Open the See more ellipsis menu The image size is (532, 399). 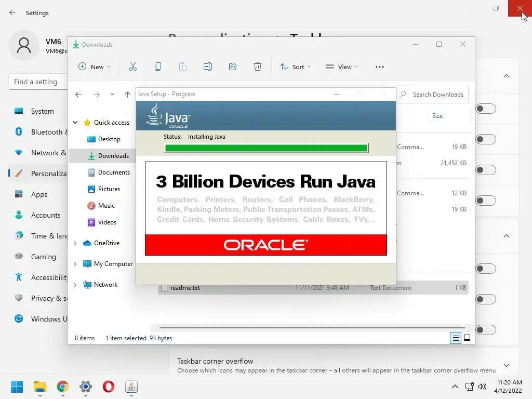[x=380, y=67]
